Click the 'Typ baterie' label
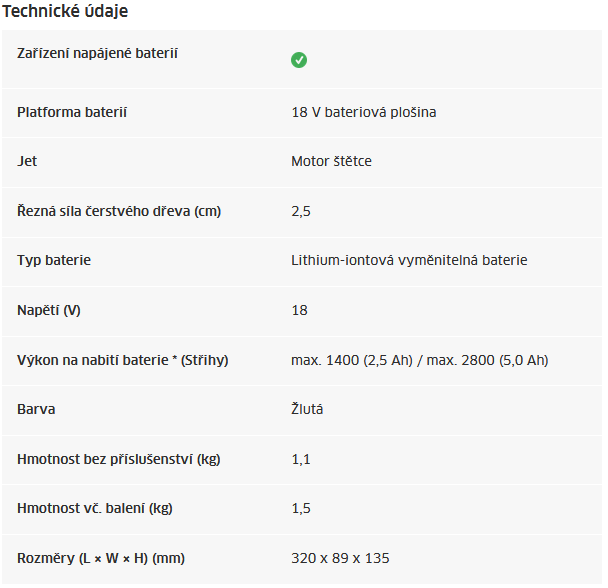Viewport: 608px width, 588px height. click(x=54, y=260)
